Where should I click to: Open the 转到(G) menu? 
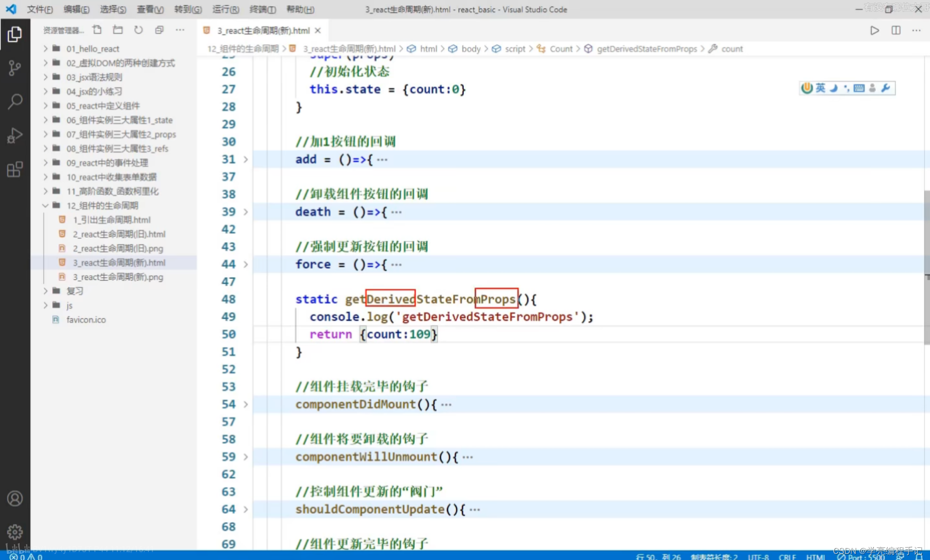[188, 9]
